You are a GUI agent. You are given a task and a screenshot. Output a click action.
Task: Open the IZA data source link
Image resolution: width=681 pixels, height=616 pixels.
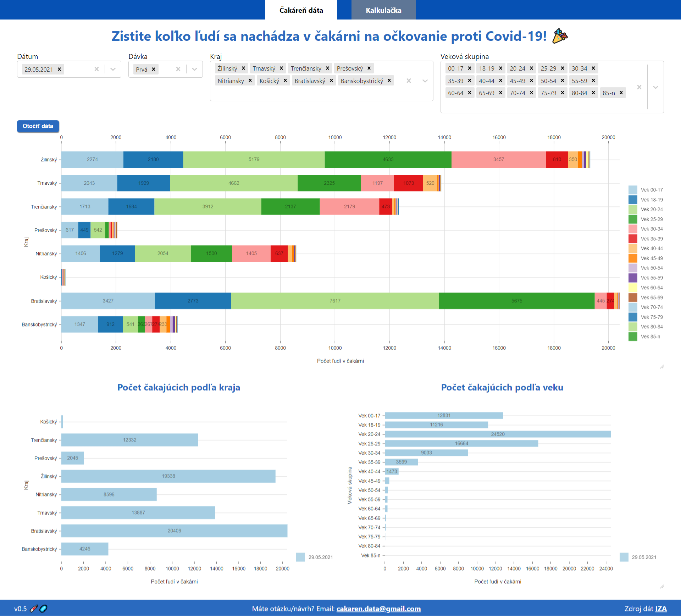click(x=661, y=609)
